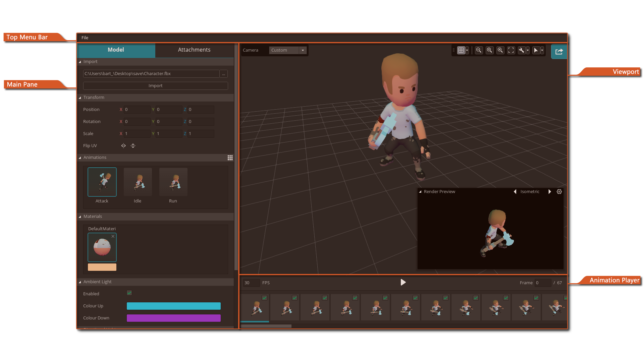Collapse the Transform section
This screenshot has height=362, width=644.
pyautogui.click(x=80, y=98)
